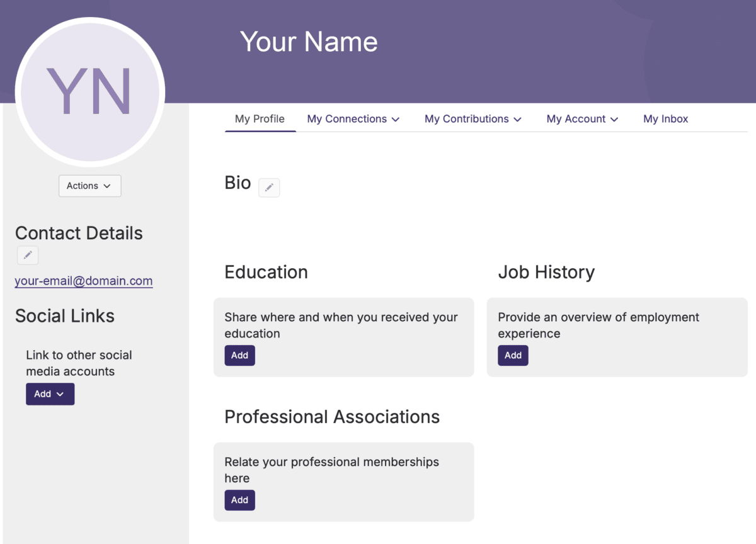Screen dimensions: 756x544
Task: Add an Education entry
Action: coord(240,355)
